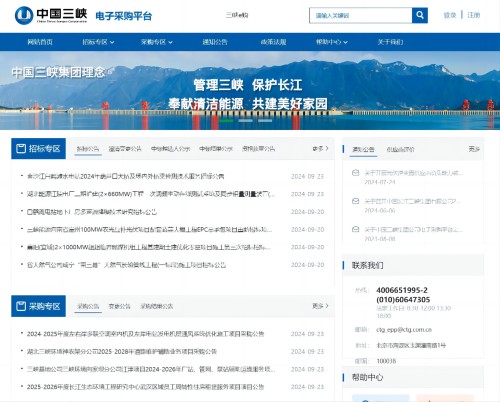Open the 三峡e购 link in the header
Screen dimensions: 500x402
[237, 15]
